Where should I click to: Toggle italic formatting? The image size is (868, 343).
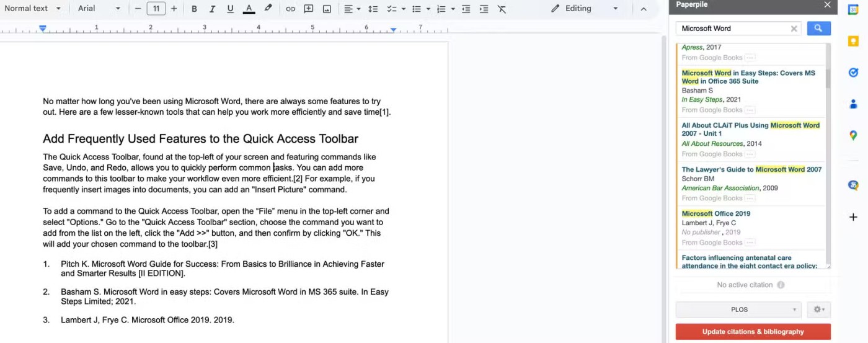(212, 9)
